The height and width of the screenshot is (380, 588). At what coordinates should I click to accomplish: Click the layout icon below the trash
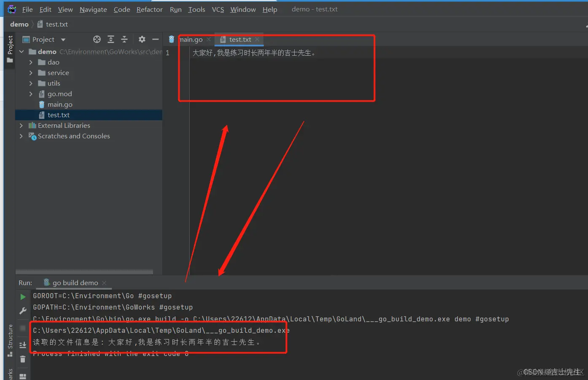[x=23, y=376]
